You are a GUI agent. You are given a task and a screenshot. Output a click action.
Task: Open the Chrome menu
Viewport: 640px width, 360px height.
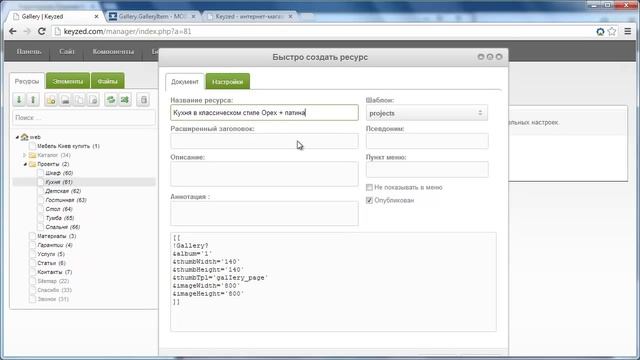tap(628, 31)
